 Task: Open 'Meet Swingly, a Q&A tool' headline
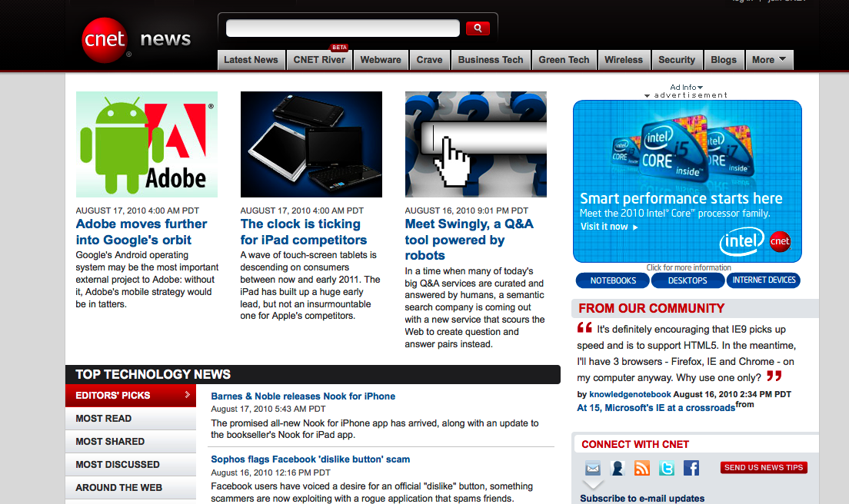pos(469,240)
